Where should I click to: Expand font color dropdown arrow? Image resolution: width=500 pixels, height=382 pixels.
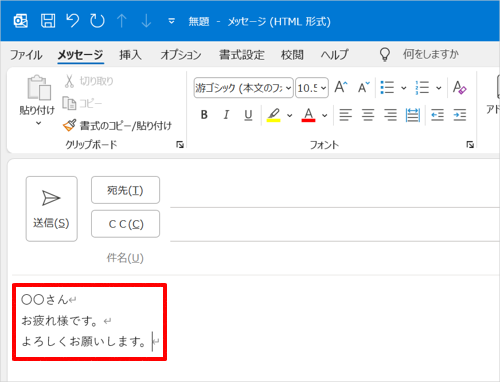pos(324,115)
